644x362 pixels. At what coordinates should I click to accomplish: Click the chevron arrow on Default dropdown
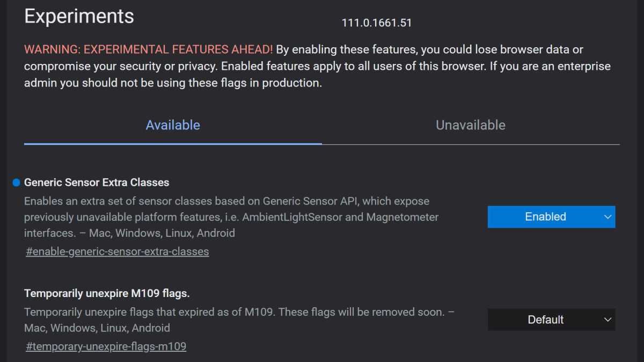click(x=608, y=320)
